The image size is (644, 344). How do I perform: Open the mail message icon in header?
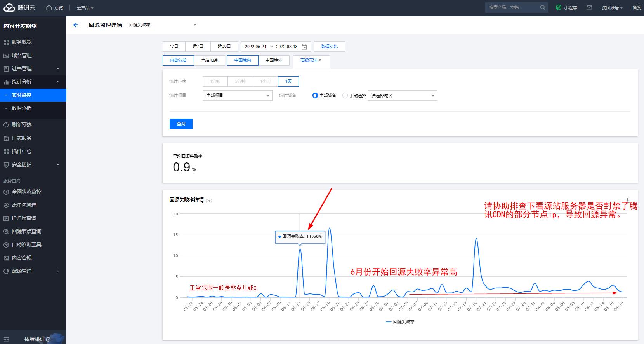click(589, 7)
